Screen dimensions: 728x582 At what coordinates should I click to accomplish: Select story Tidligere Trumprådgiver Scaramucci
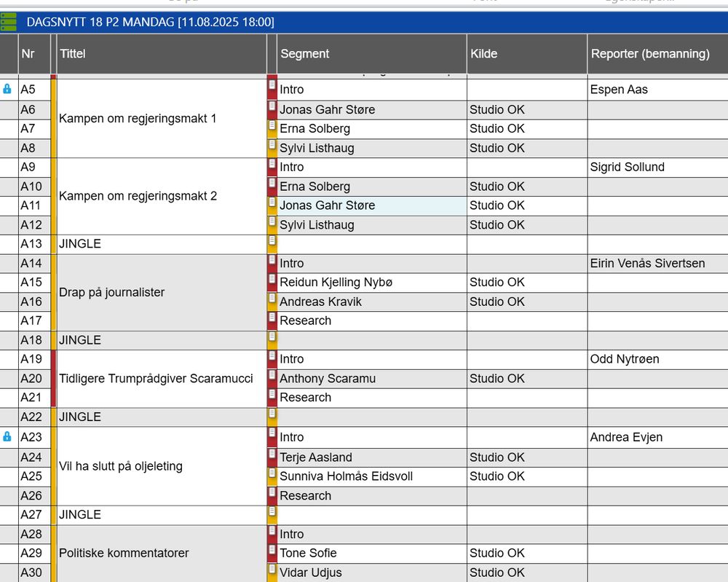click(161, 378)
